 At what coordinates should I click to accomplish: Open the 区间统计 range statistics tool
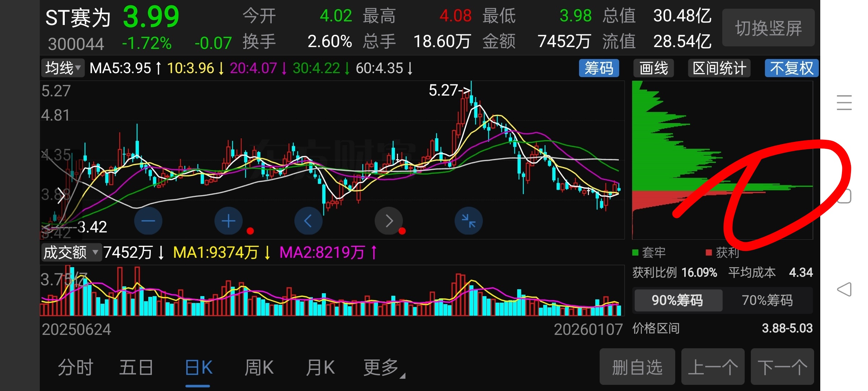tap(719, 68)
